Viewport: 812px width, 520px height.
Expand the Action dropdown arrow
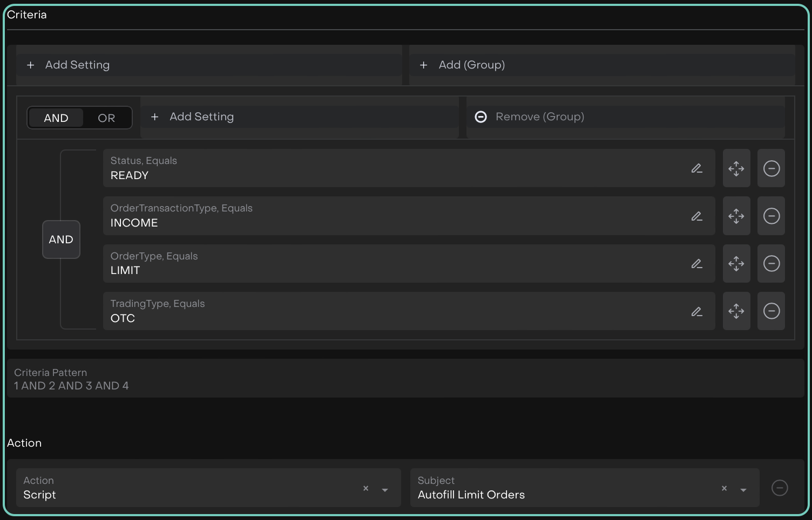(385, 489)
